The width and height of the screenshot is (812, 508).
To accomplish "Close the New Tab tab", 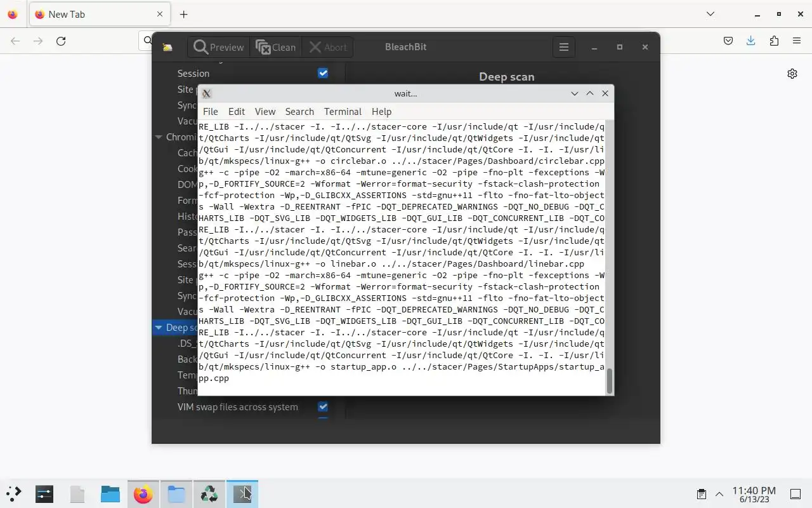I will click(160, 14).
